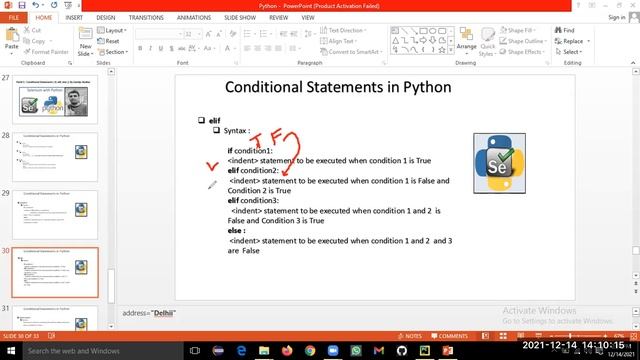640x360 pixels.
Task: Open Firefox from the taskbar
Action: 287,351
